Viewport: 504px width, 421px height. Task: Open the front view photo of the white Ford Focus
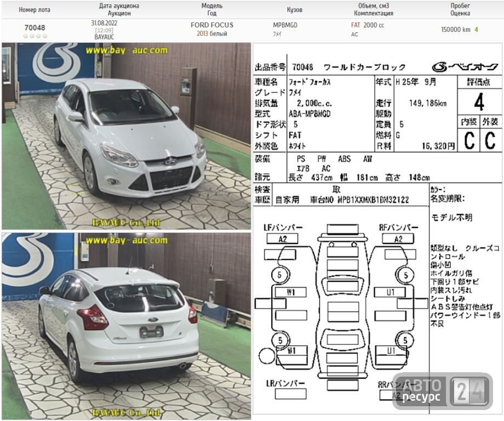(126, 136)
